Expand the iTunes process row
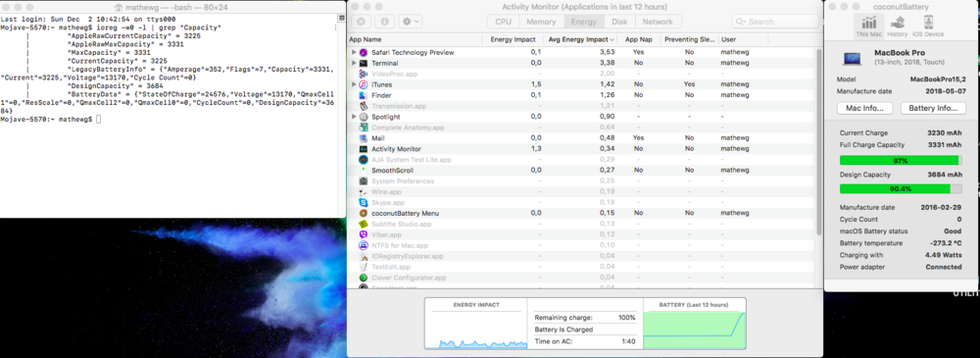 click(x=354, y=84)
